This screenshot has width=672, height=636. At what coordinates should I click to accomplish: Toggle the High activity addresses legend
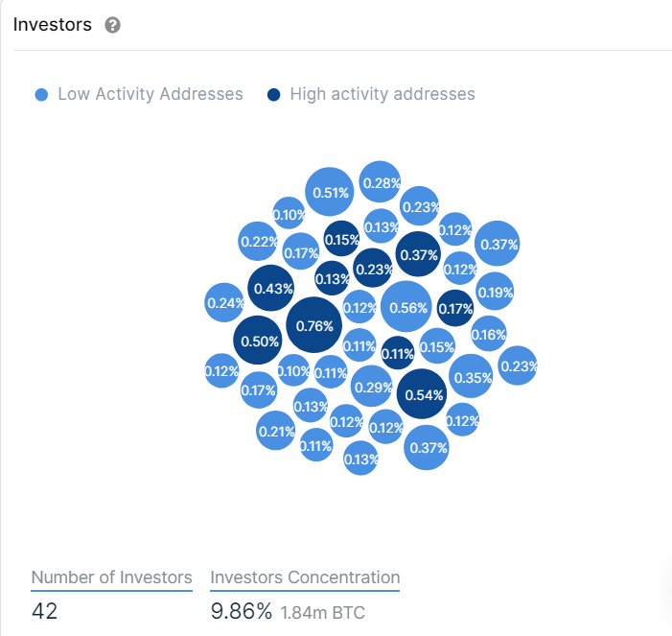(x=382, y=94)
